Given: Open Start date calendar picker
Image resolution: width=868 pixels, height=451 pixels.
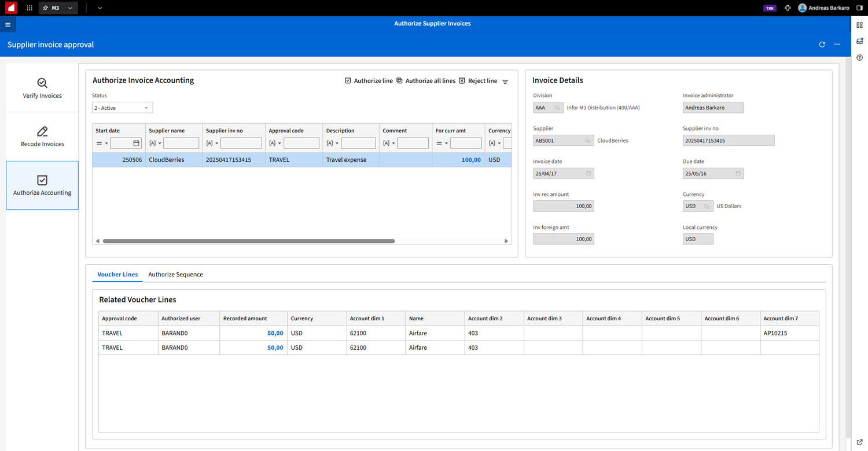Looking at the screenshot, I should click(137, 143).
